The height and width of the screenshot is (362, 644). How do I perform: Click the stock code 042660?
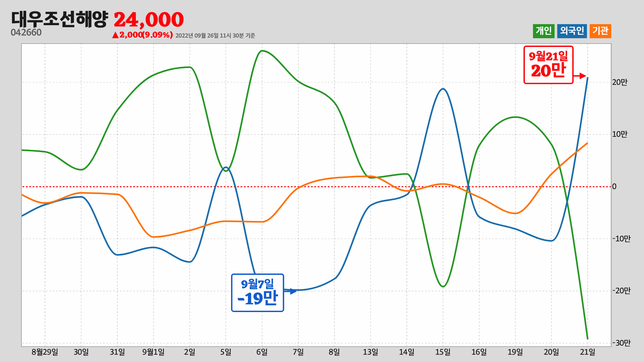pyautogui.click(x=26, y=33)
